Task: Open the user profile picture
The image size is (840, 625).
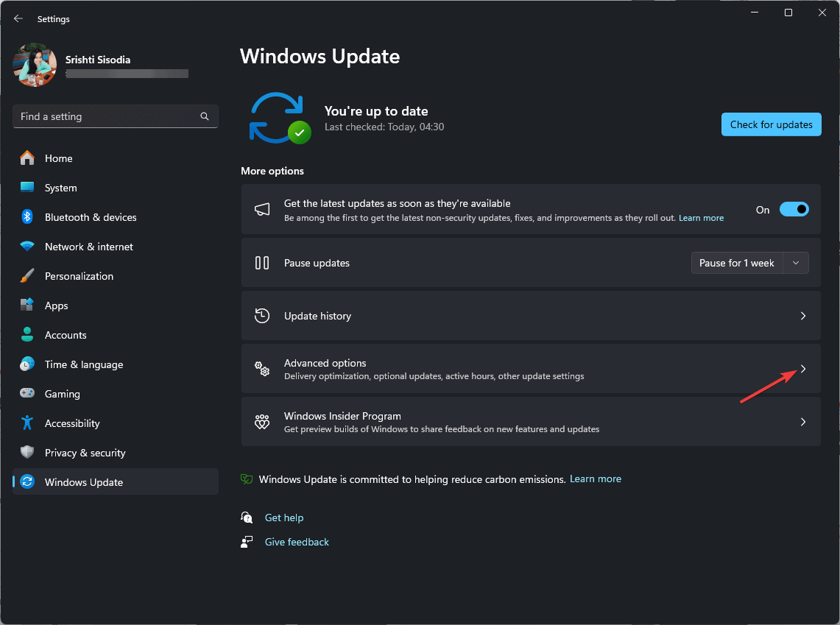Action: pos(35,65)
